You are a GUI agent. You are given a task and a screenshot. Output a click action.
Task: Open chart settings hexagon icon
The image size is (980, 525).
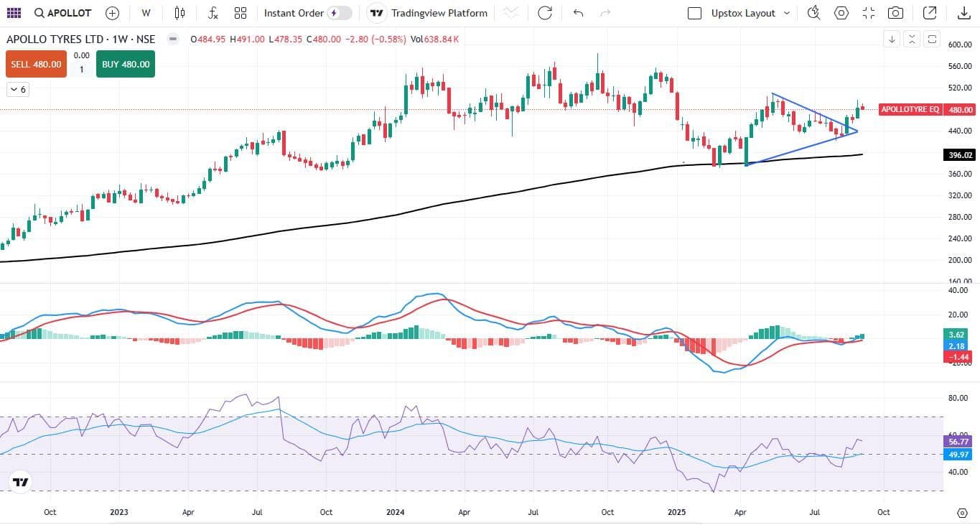click(841, 13)
